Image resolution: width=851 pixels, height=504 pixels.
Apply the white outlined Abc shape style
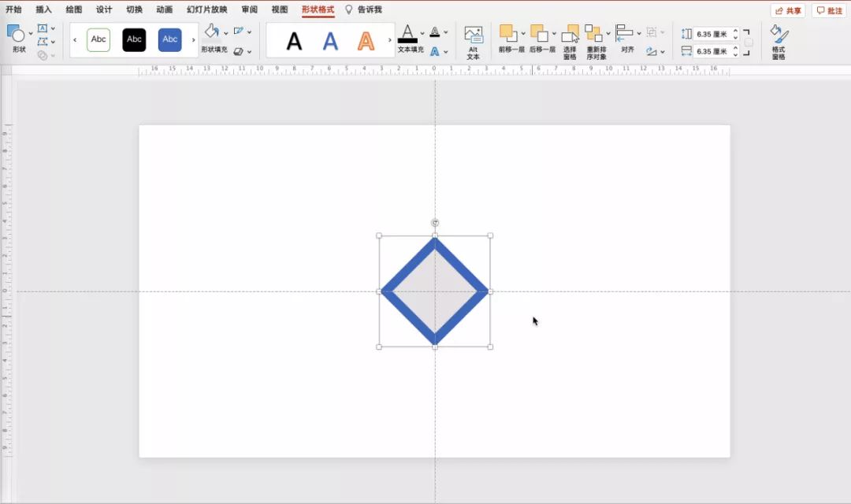(98, 39)
